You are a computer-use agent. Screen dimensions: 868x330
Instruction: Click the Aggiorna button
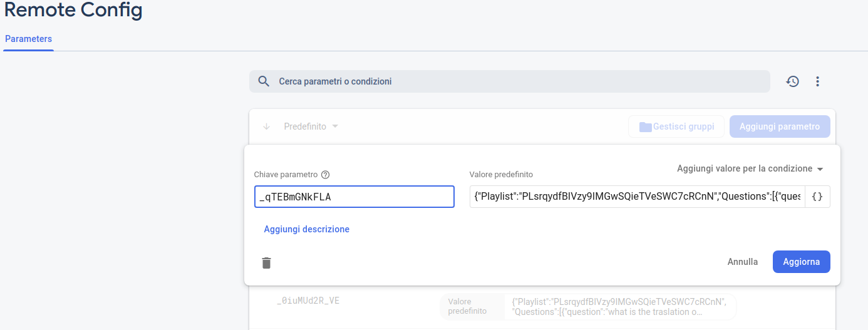point(801,262)
